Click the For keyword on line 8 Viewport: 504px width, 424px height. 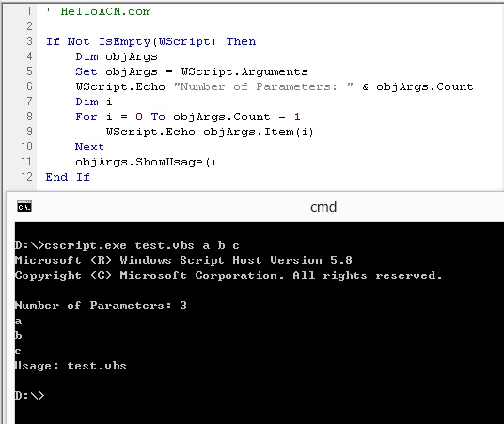87,117
